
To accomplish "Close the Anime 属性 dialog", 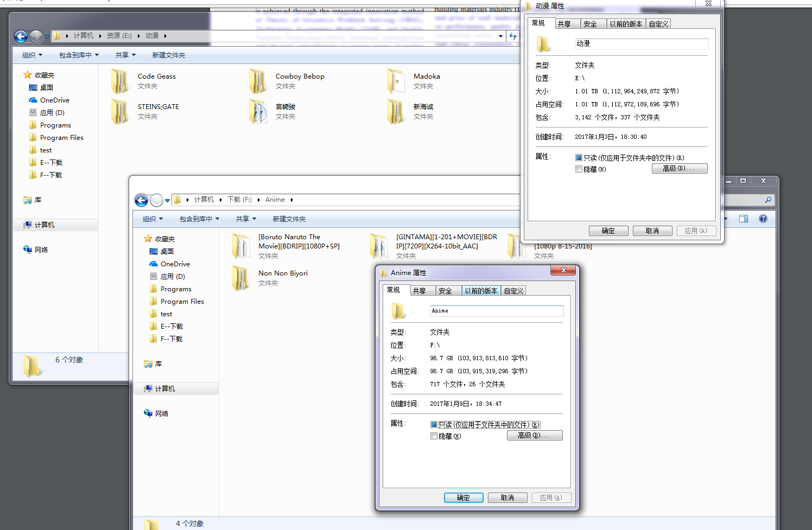I will pyautogui.click(x=564, y=270).
